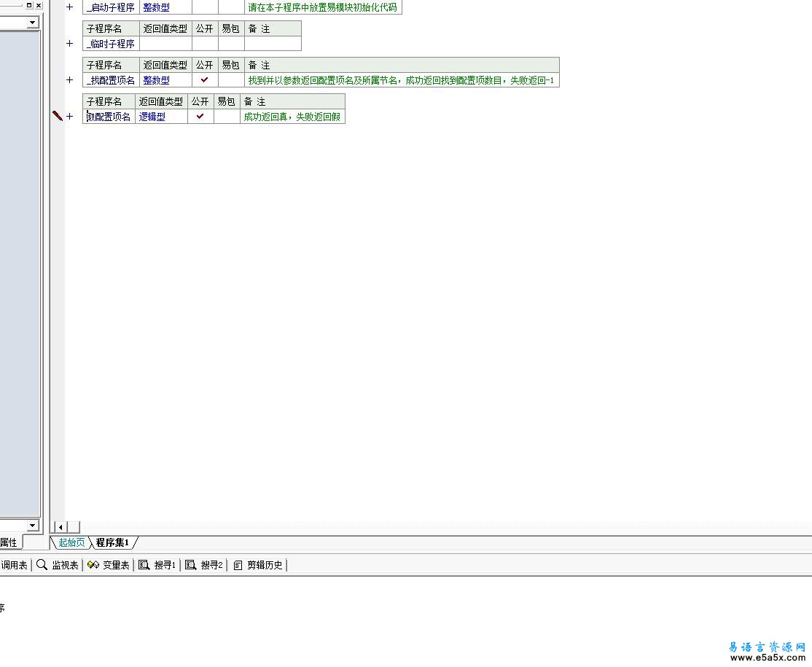Click the float toggle button of the left panel
Image resolution: width=812 pixels, height=667 pixels.
click(29, 5)
